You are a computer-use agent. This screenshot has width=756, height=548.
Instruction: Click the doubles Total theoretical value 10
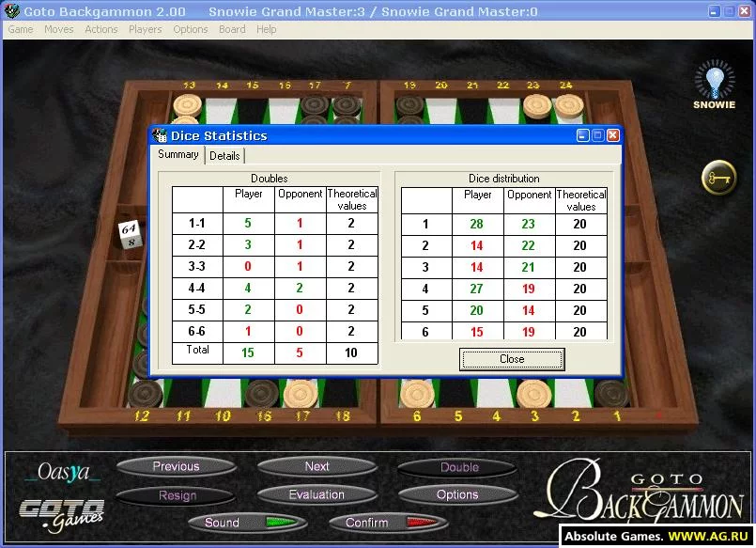(351, 352)
